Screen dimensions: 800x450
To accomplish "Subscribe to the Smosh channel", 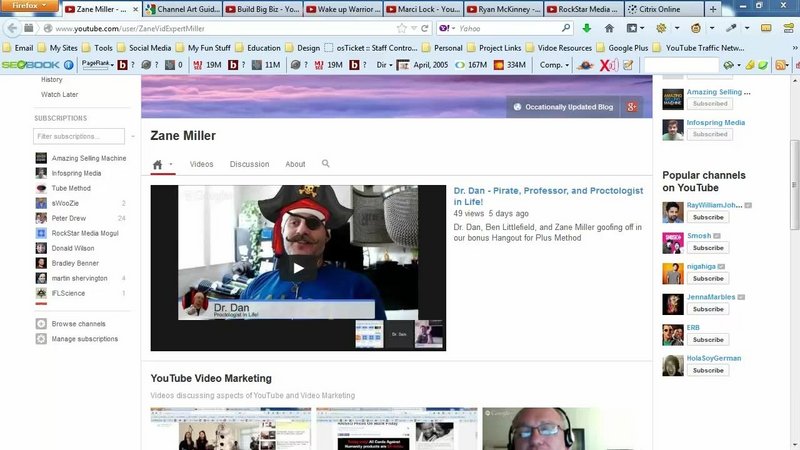I will click(708, 248).
